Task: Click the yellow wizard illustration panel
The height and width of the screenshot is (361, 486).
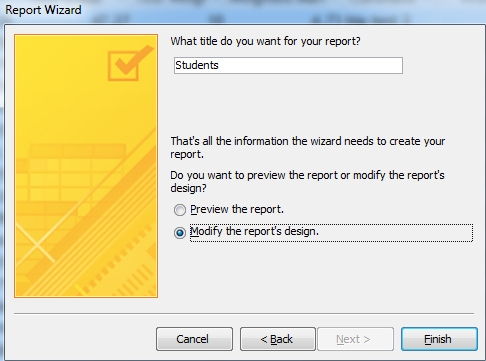Action: [x=86, y=166]
